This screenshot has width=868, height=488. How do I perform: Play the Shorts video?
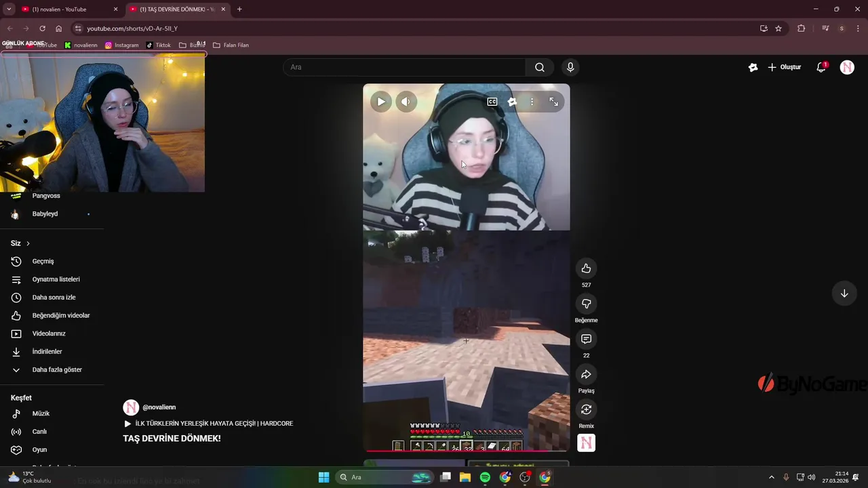point(381,102)
